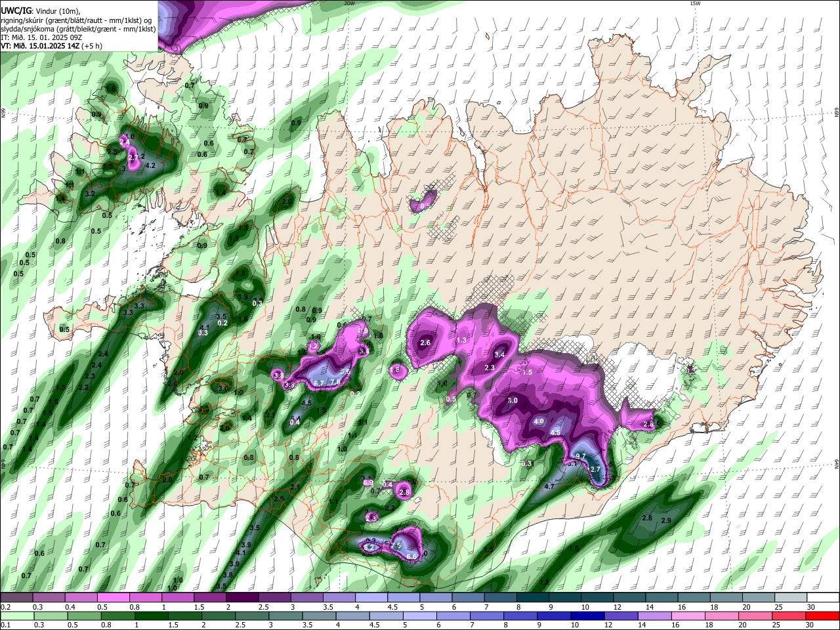Viewport: 840px width, 630px height.
Task: Click the "6.7" precipitation value on the map
Action: point(319,383)
